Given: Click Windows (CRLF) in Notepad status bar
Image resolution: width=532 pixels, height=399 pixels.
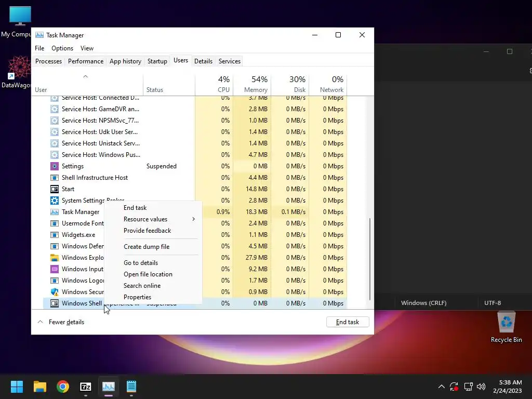Looking at the screenshot, I should pyautogui.click(x=423, y=303).
